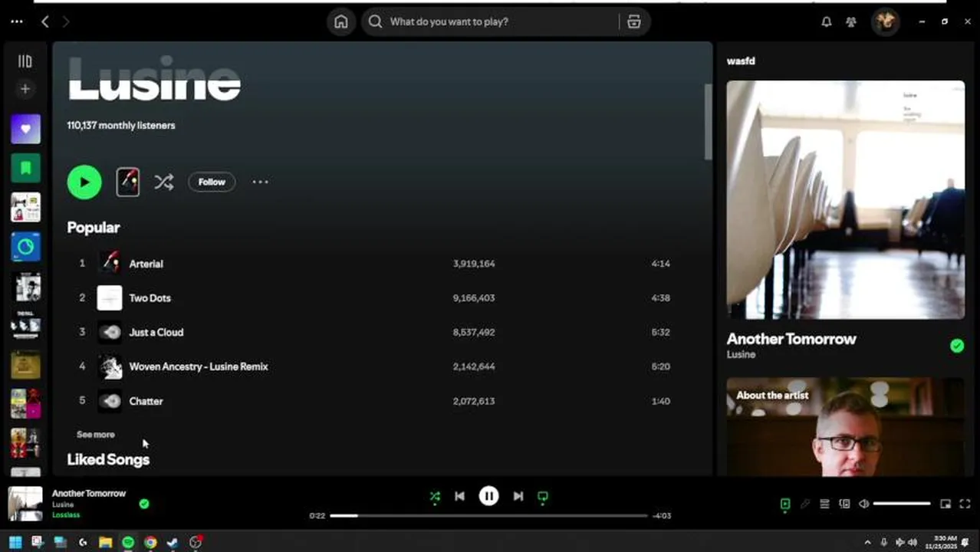Skip to the previous track

459,496
